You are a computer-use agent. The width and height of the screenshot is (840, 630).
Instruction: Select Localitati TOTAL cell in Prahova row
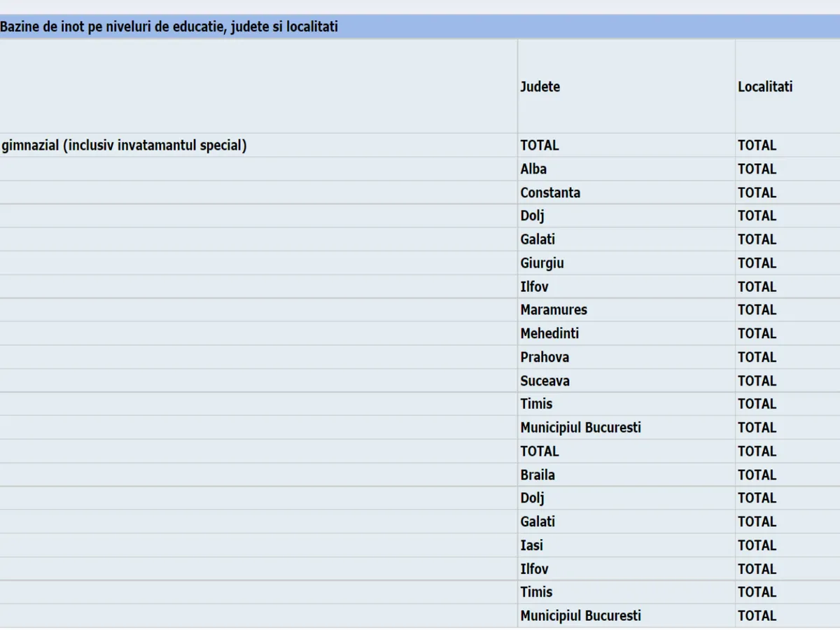point(757,357)
